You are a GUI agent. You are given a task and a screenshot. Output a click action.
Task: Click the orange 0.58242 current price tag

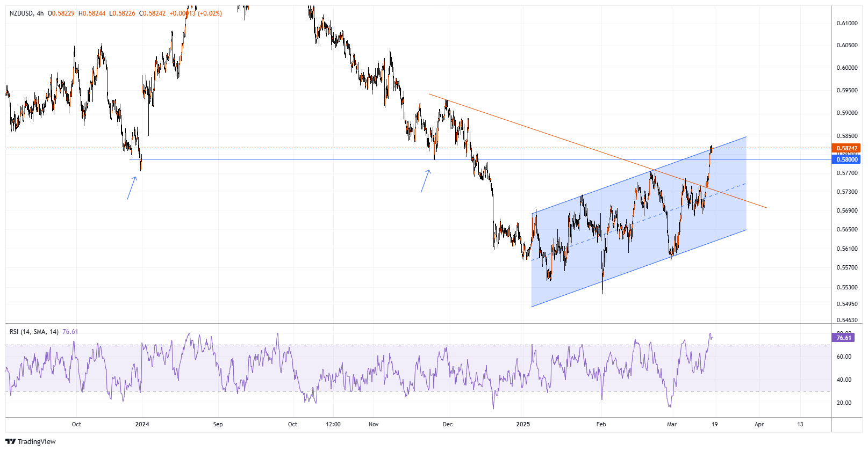pyautogui.click(x=846, y=148)
